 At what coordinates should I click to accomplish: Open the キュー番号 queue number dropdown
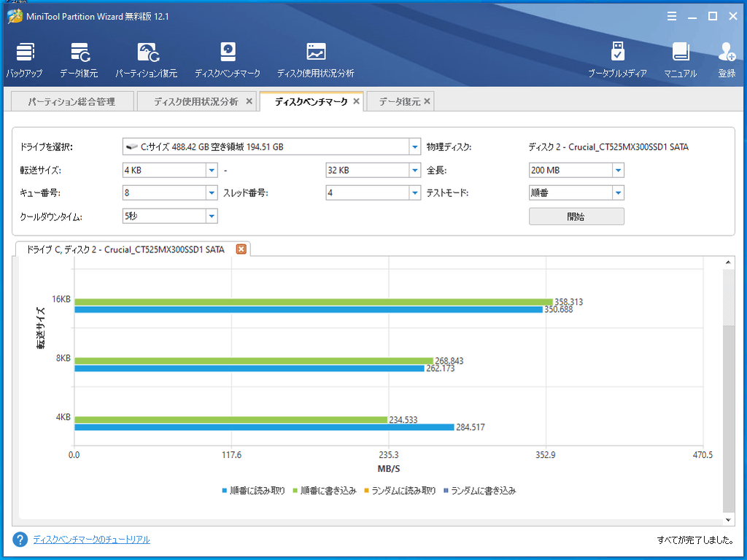(x=212, y=193)
